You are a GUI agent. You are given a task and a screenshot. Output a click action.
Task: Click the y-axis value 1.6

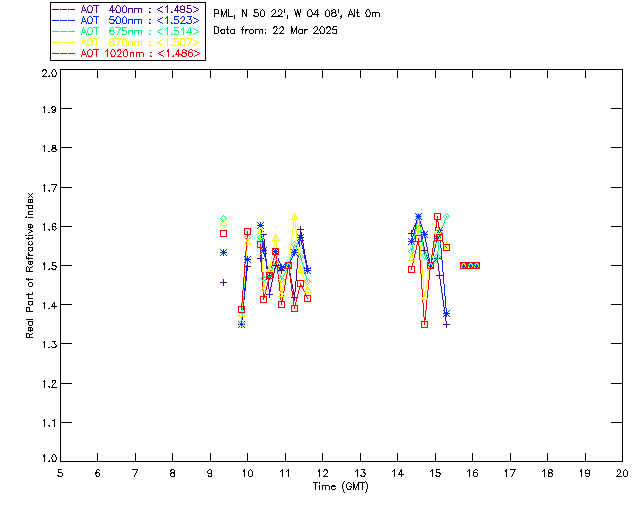[x=49, y=227]
